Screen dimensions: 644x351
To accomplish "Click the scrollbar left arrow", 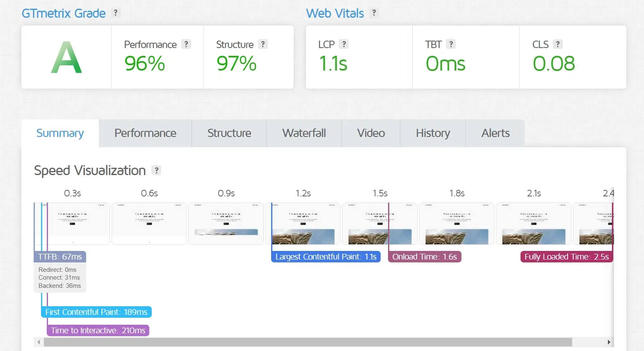I will [39, 342].
